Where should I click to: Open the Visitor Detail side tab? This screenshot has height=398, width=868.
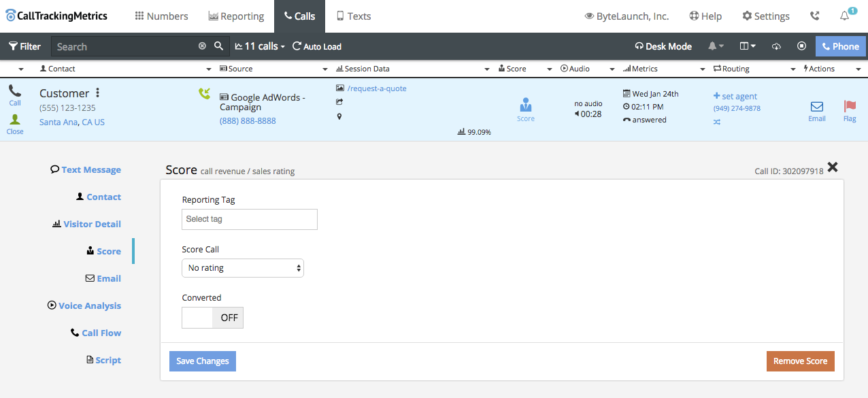(86, 225)
